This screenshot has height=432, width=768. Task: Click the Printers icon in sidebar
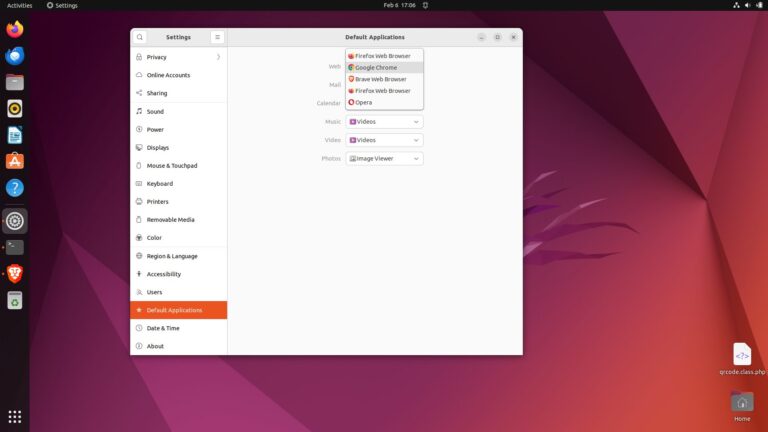click(x=139, y=201)
